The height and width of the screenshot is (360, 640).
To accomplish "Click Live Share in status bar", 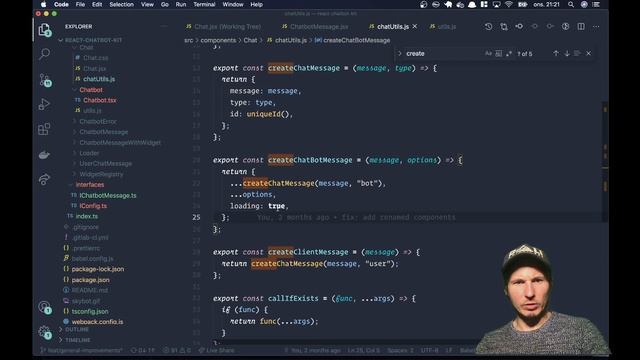I will pos(216,351).
